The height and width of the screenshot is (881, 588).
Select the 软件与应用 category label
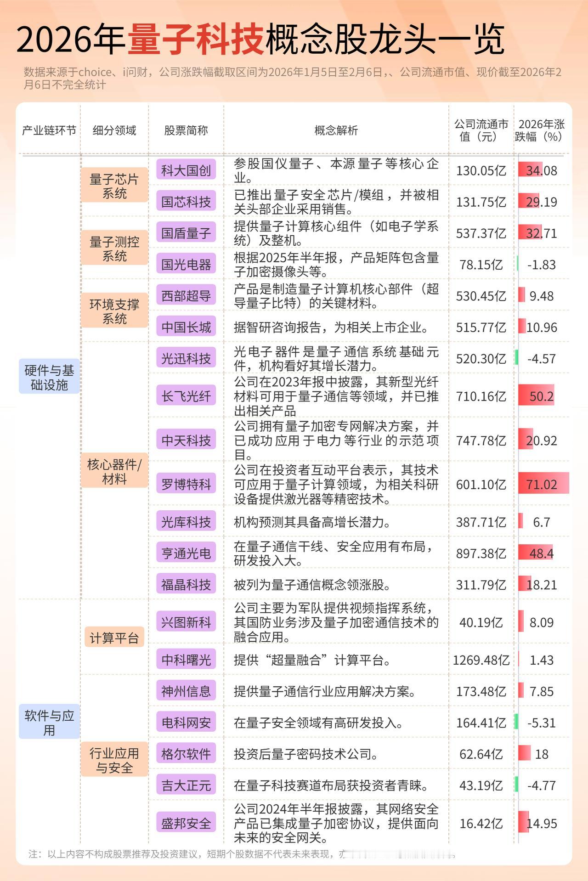49,722
